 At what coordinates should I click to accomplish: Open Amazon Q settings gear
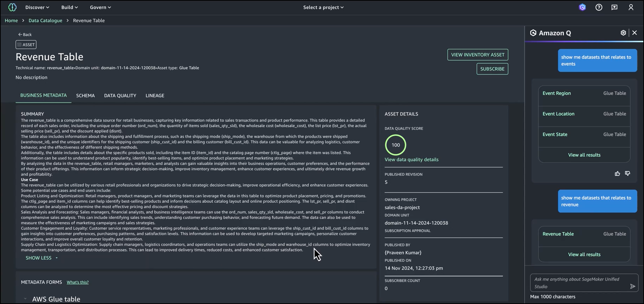pyautogui.click(x=623, y=33)
